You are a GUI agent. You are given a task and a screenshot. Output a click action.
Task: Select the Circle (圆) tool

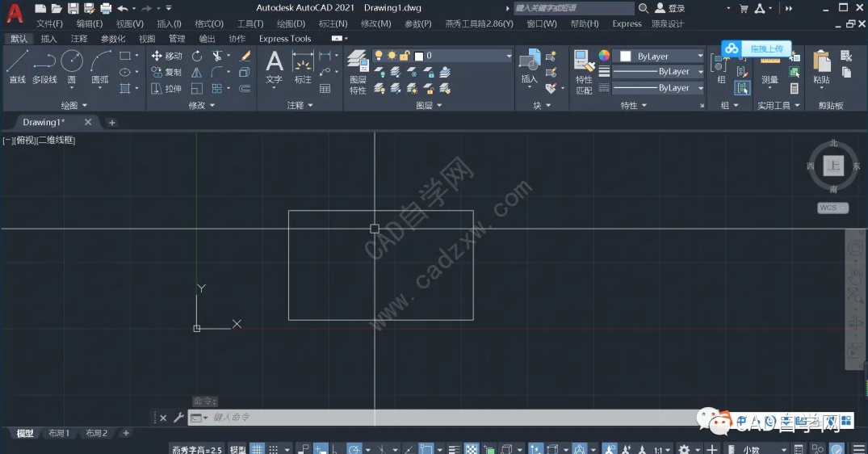pyautogui.click(x=71, y=66)
